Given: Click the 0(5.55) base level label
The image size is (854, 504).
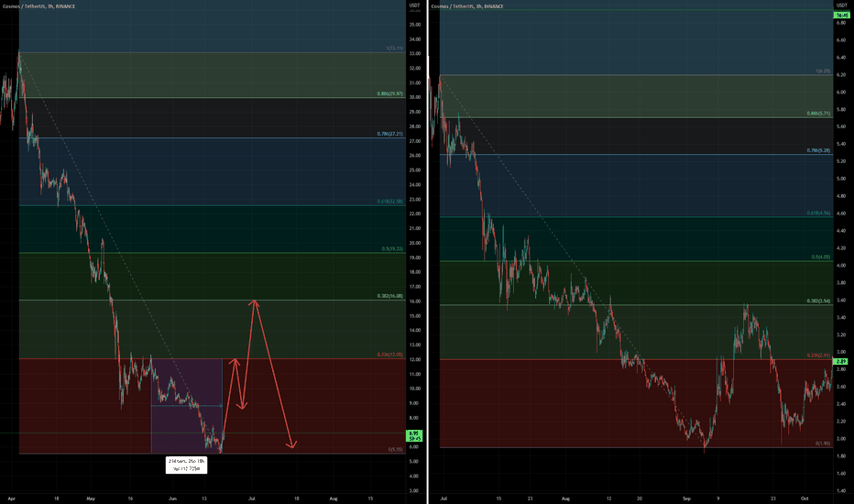Looking at the screenshot, I should tap(396, 450).
